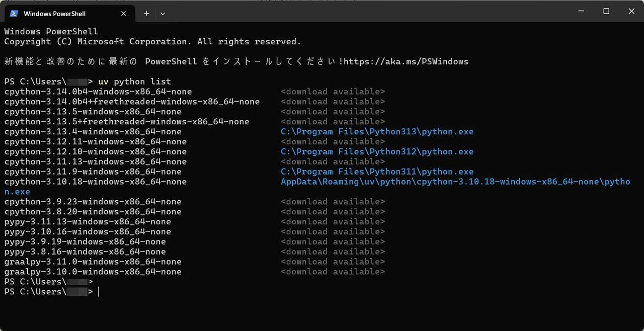The height and width of the screenshot is (331, 644).
Task: Maximize the terminal window
Action: pyautogui.click(x=606, y=11)
